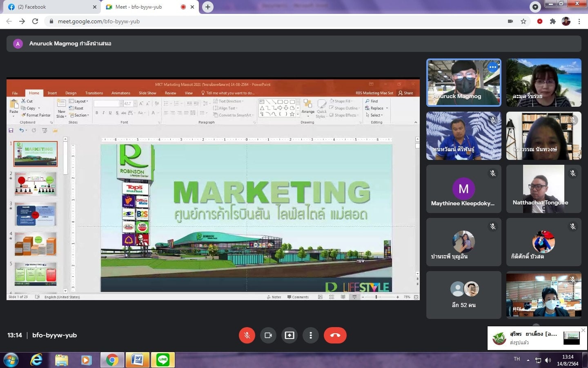The image size is (588, 368).
Task: Switch to the Insert ribbon tab
Action: click(x=52, y=93)
